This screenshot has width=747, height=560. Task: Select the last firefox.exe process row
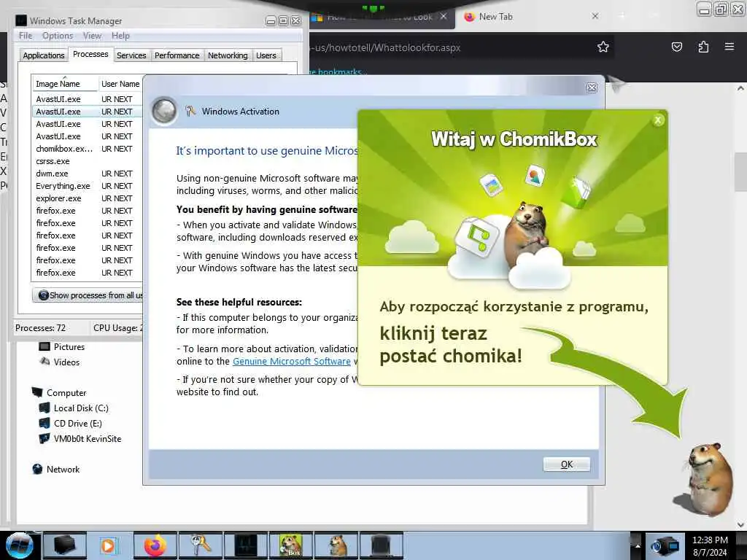[88, 273]
